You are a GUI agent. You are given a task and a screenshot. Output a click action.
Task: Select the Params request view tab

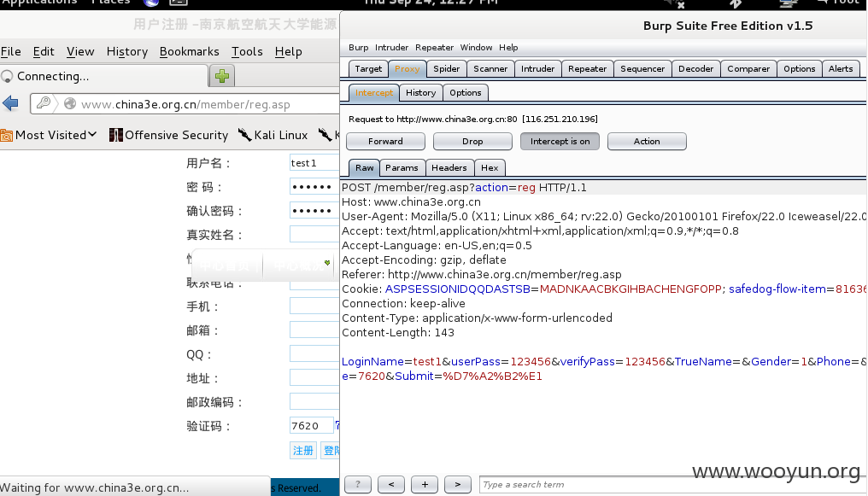(x=402, y=167)
